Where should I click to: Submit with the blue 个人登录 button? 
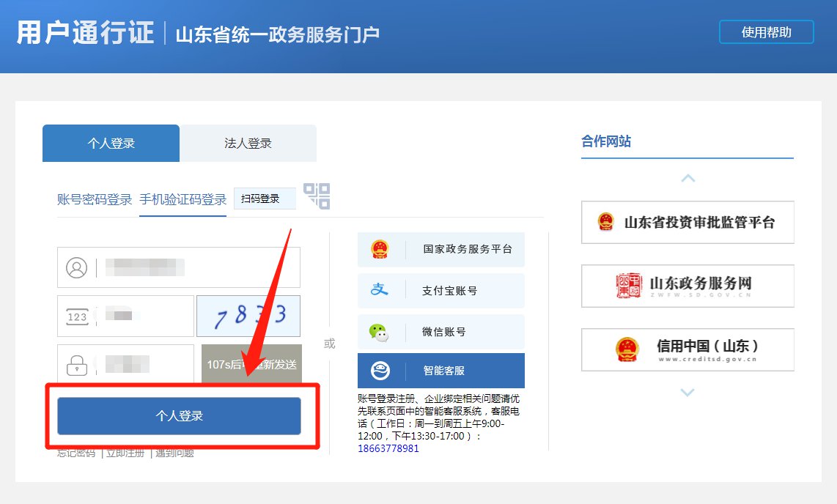(179, 415)
